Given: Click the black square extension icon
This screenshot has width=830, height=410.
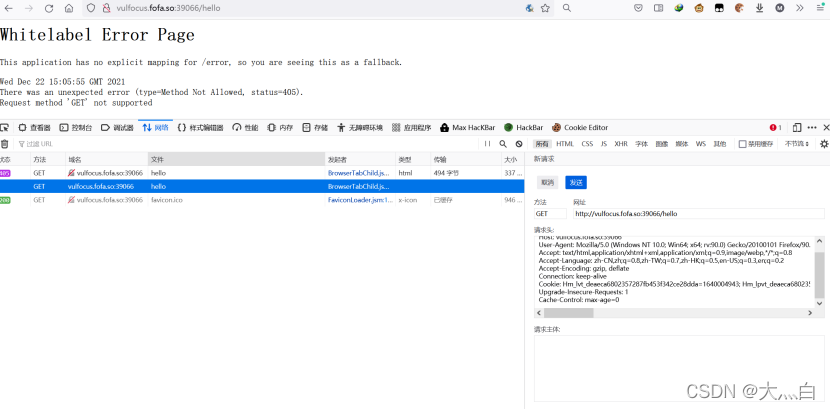Looking at the screenshot, I should point(719,8).
